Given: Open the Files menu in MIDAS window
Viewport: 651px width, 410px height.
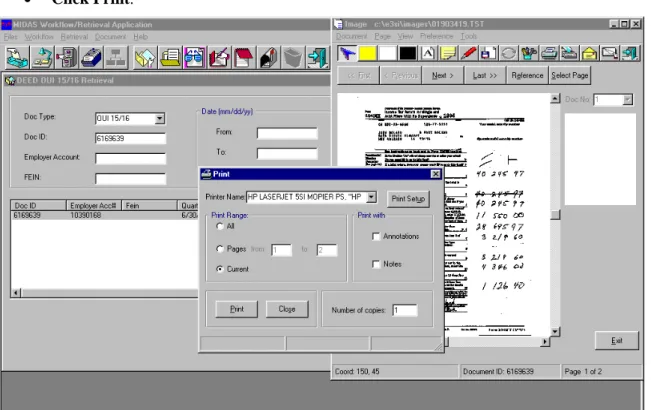Looking at the screenshot, I should pos(10,37).
